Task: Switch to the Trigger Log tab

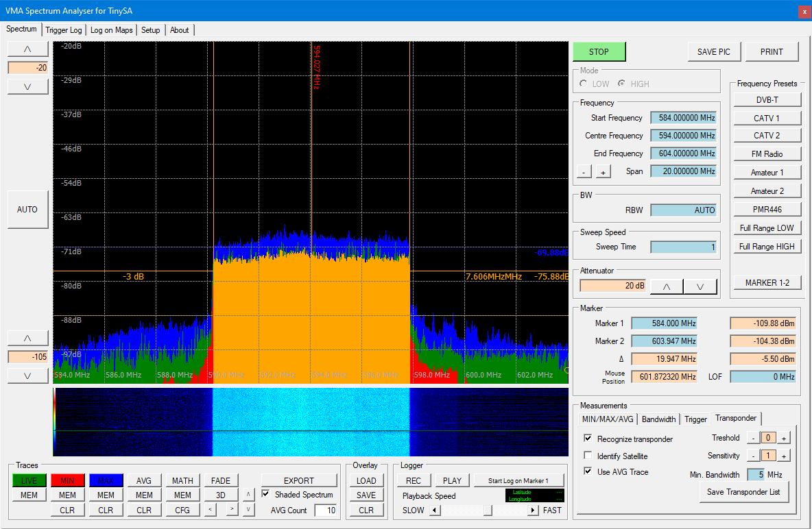Action: [64, 29]
